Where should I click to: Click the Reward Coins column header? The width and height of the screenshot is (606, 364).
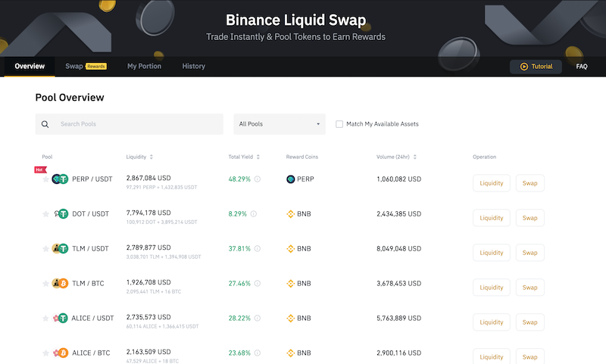point(301,157)
